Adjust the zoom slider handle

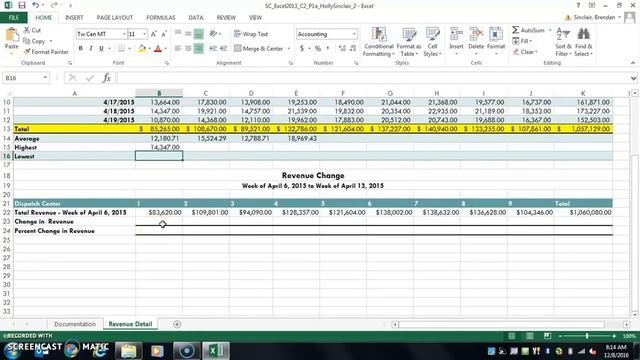(587, 336)
